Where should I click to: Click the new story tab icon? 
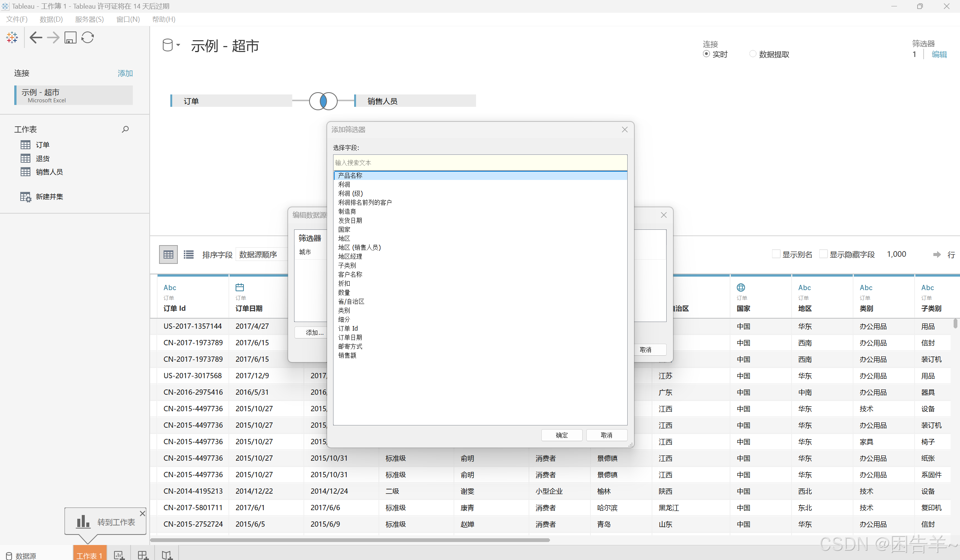[x=167, y=555]
